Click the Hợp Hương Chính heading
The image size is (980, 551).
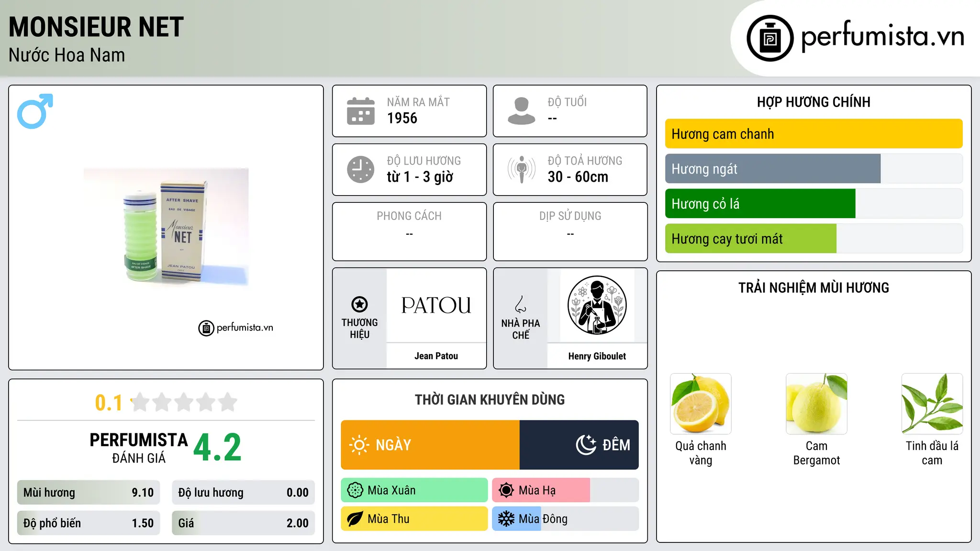tap(814, 102)
